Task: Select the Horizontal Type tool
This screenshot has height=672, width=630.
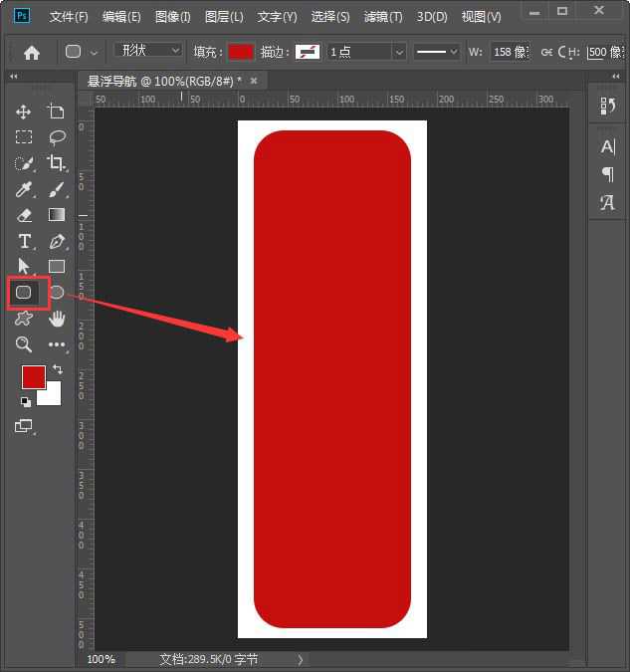Action: point(24,241)
